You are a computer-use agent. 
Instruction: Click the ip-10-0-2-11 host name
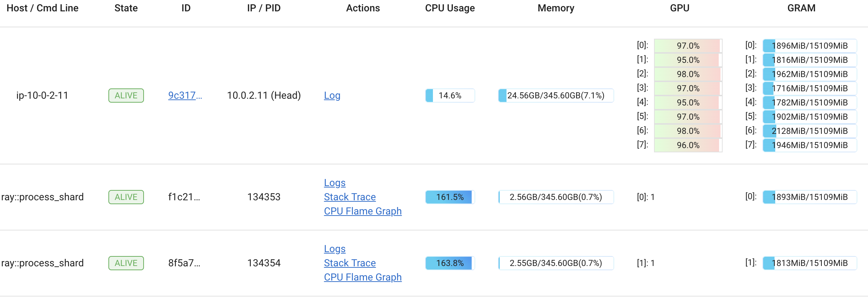coord(42,96)
